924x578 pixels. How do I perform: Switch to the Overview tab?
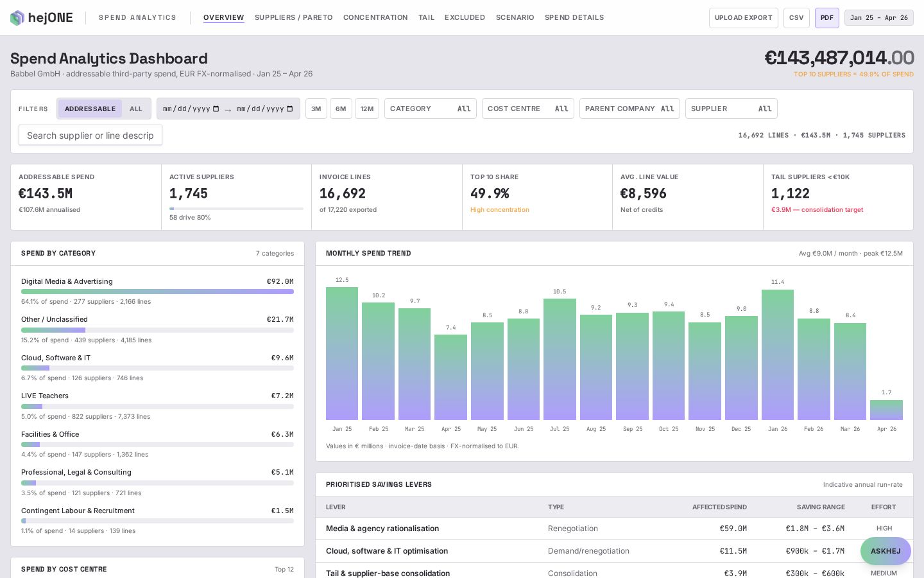click(x=224, y=17)
